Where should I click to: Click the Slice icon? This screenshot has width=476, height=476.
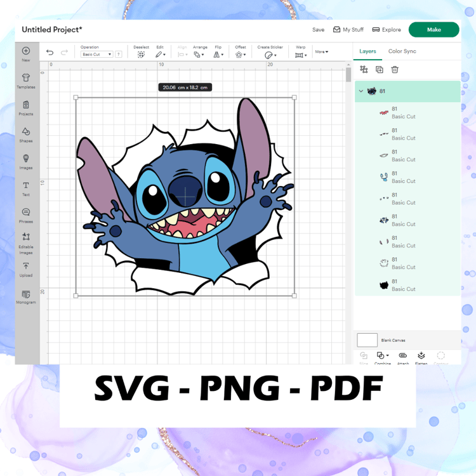tap(364, 355)
